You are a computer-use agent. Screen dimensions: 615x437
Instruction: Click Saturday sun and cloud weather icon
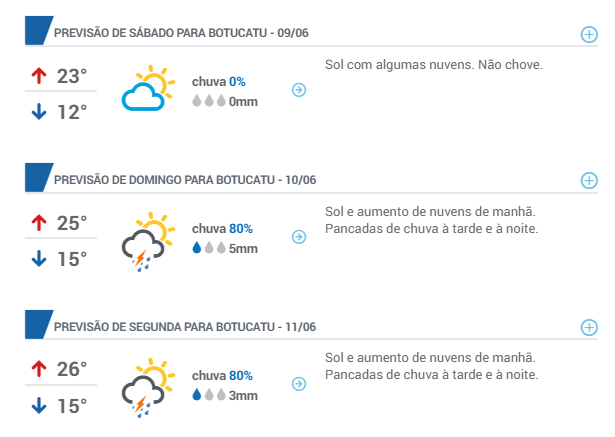(x=148, y=88)
